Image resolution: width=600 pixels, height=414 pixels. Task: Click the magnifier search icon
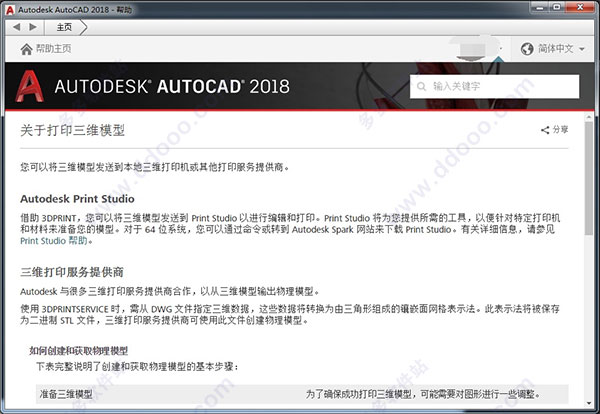(421, 86)
